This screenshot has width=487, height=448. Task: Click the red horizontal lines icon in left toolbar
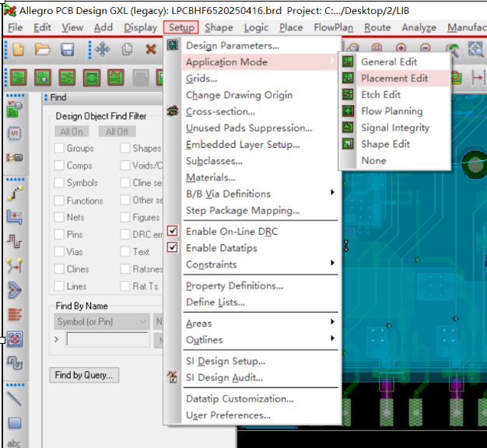[x=15, y=314]
